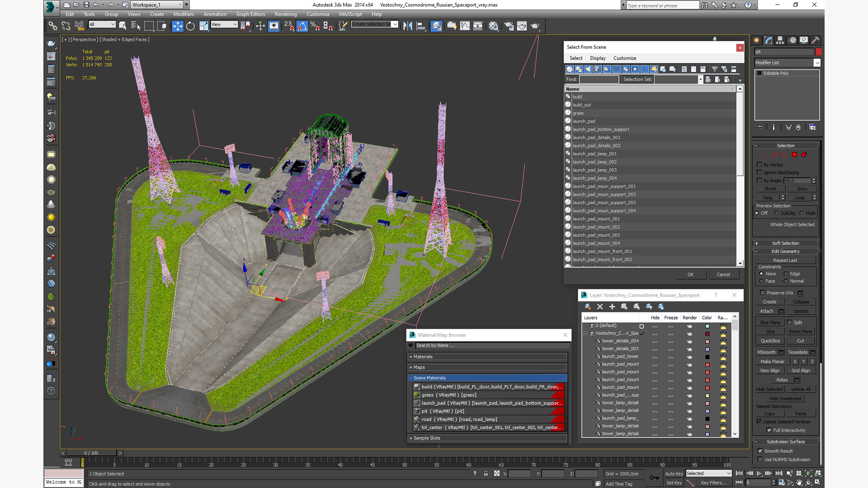Select the Select and Move tool
The height and width of the screenshot is (488, 868).
click(178, 26)
